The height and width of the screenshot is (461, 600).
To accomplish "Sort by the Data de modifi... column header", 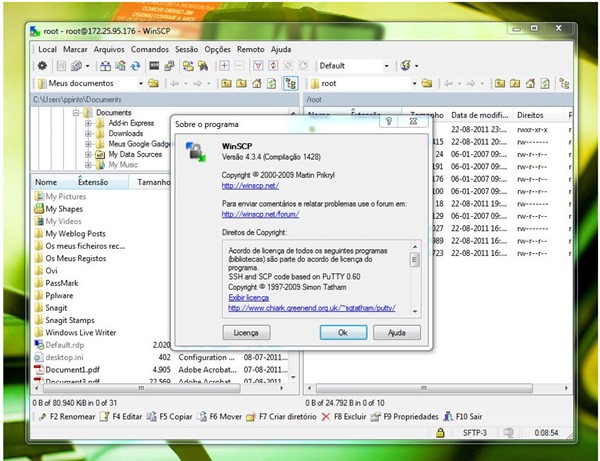I will 480,115.
